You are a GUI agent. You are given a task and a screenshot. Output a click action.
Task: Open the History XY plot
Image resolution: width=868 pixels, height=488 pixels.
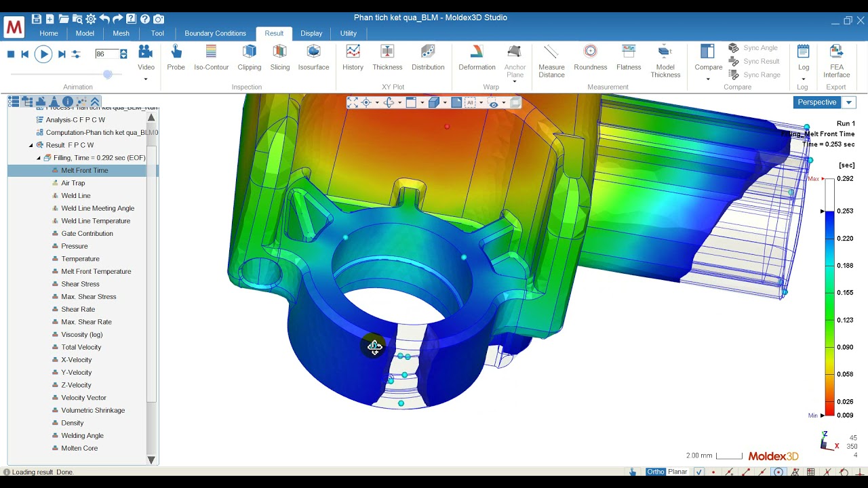pyautogui.click(x=353, y=58)
